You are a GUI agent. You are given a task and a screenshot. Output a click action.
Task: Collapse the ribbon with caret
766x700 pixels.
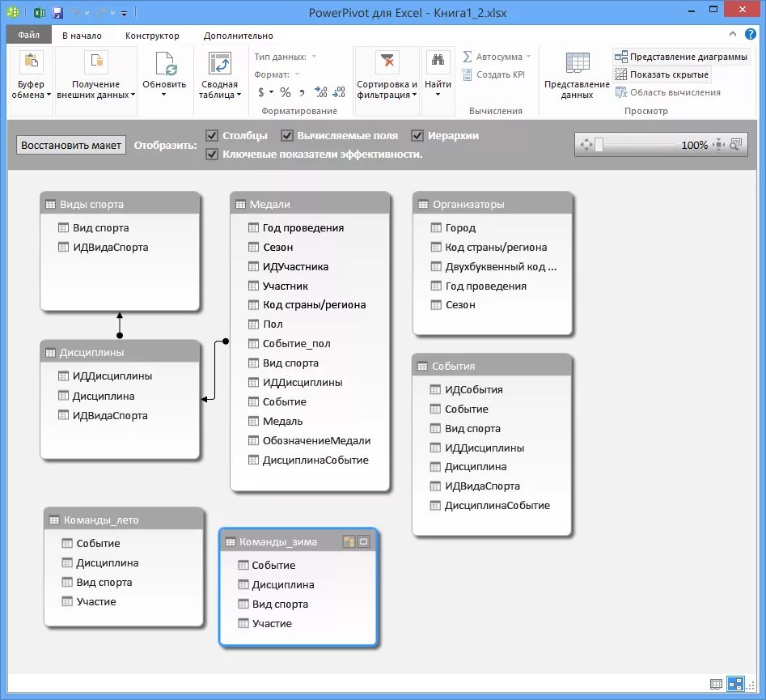[732, 34]
